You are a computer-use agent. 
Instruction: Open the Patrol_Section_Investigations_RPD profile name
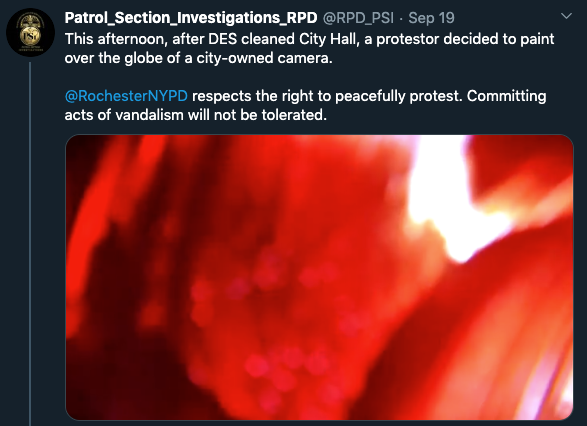click(x=191, y=18)
